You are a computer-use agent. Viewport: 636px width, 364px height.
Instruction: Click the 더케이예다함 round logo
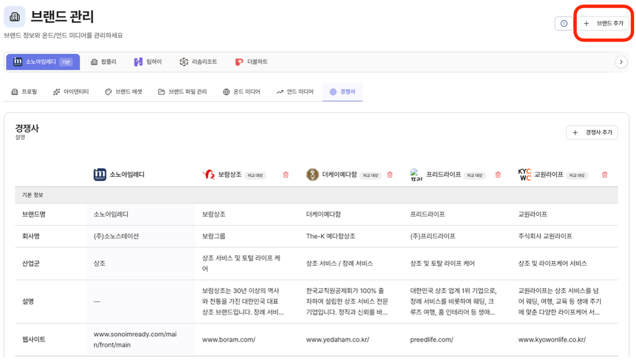coord(312,175)
